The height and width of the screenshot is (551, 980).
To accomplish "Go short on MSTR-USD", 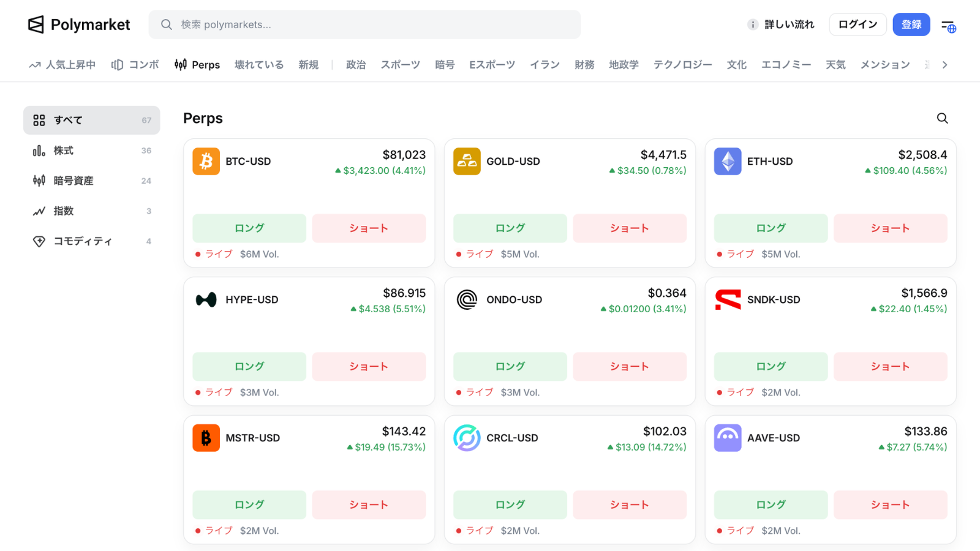I will coord(369,505).
